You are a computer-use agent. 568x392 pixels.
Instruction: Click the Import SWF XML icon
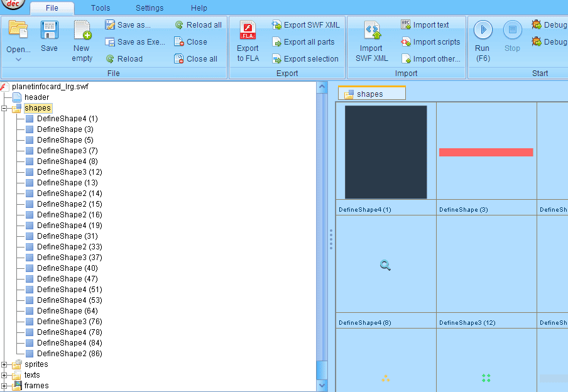coord(371,30)
